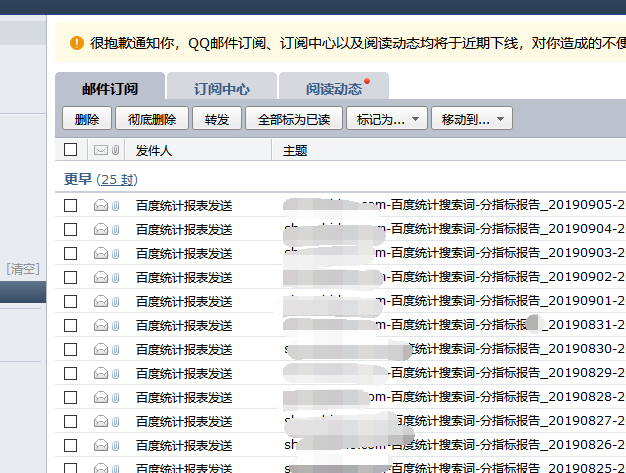Click the attachment clip on the 20190904 row
The width and height of the screenshot is (626, 473).
[116, 230]
